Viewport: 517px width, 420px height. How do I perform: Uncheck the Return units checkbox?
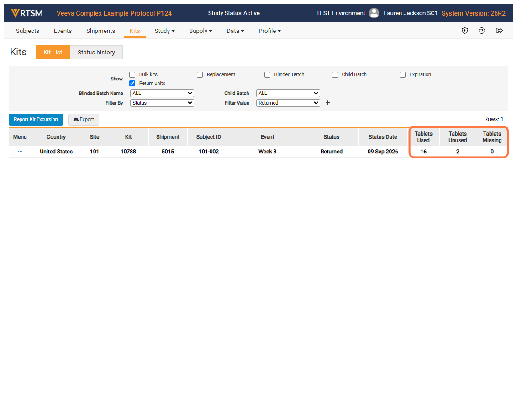click(132, 83)
